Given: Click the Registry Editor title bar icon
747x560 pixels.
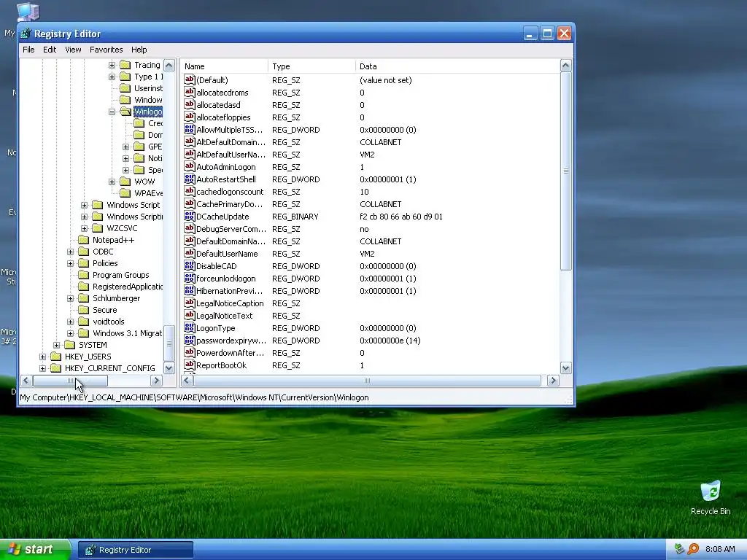Looking at the screenshot, I should 26,34.
